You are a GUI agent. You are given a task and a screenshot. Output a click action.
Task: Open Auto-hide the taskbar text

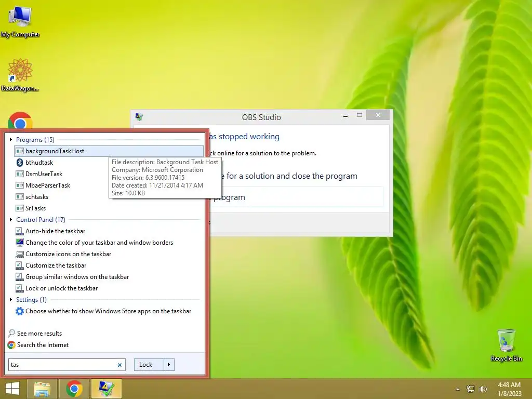[x=55, y=231]
